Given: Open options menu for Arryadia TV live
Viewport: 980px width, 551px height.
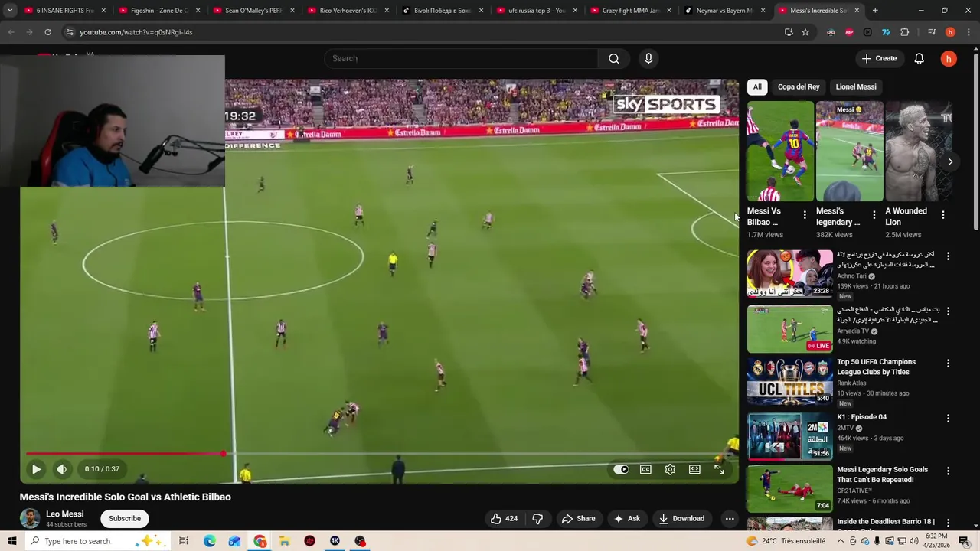Looking at the screenshot, I should (948, 311).
